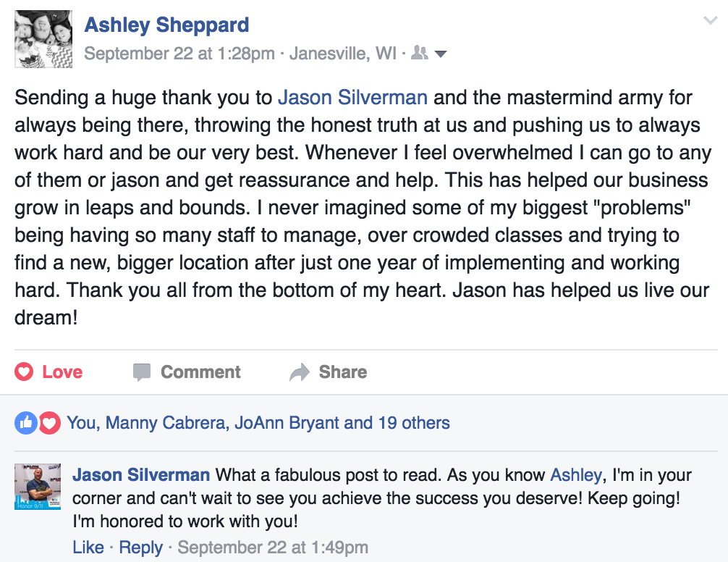Click the red heart Love icon
Image resolution: width=728 pixels, height=562 pixels.
click(x=24, y=372)
